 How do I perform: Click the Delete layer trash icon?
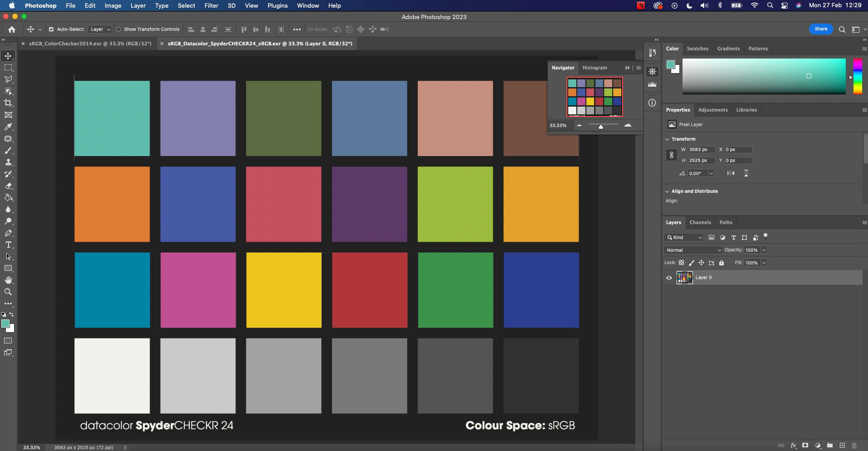click(x=854, y=446)
